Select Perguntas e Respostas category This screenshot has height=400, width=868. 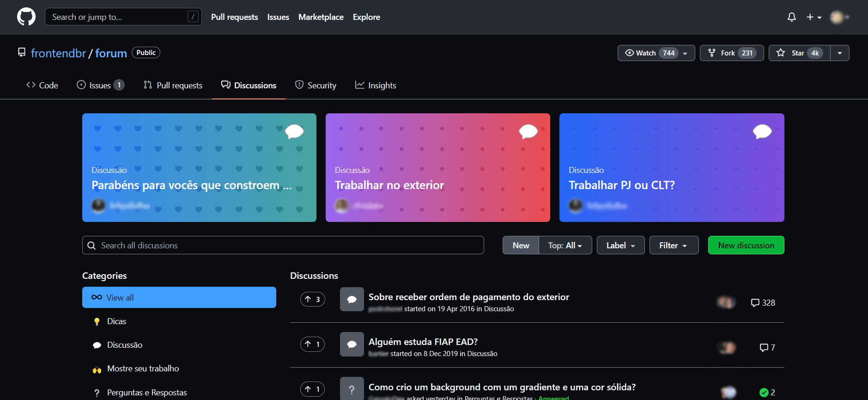tap(179, 392)
